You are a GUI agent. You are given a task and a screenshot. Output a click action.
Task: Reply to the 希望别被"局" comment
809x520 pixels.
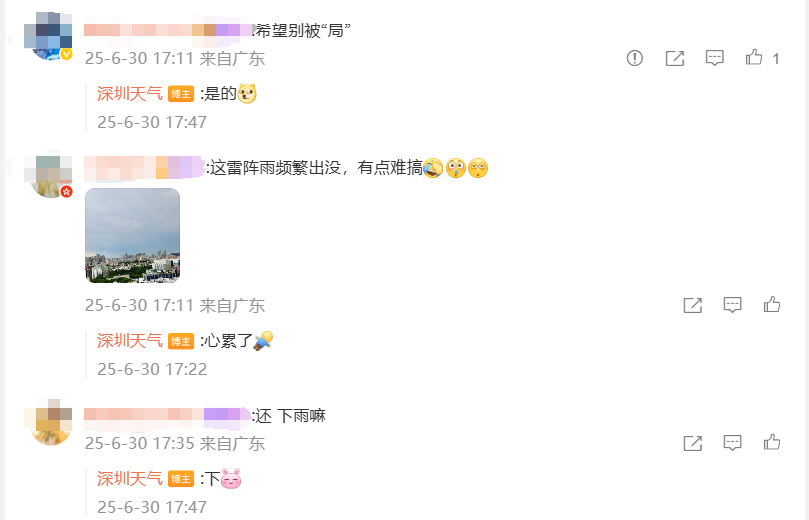pos(715,58)
